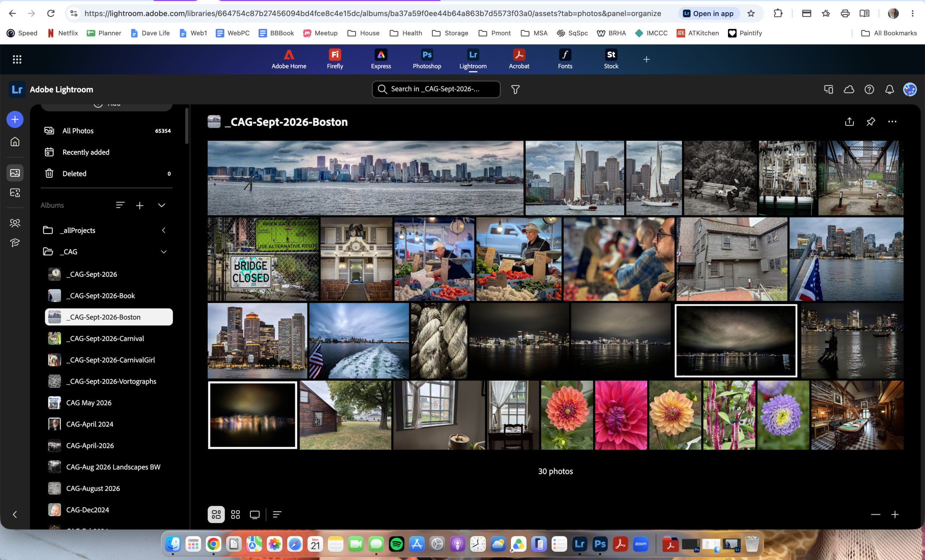The height and width of the screenshot is (560, 925).
Task: Add a new album with plus icon
Action: click(139, 205)
